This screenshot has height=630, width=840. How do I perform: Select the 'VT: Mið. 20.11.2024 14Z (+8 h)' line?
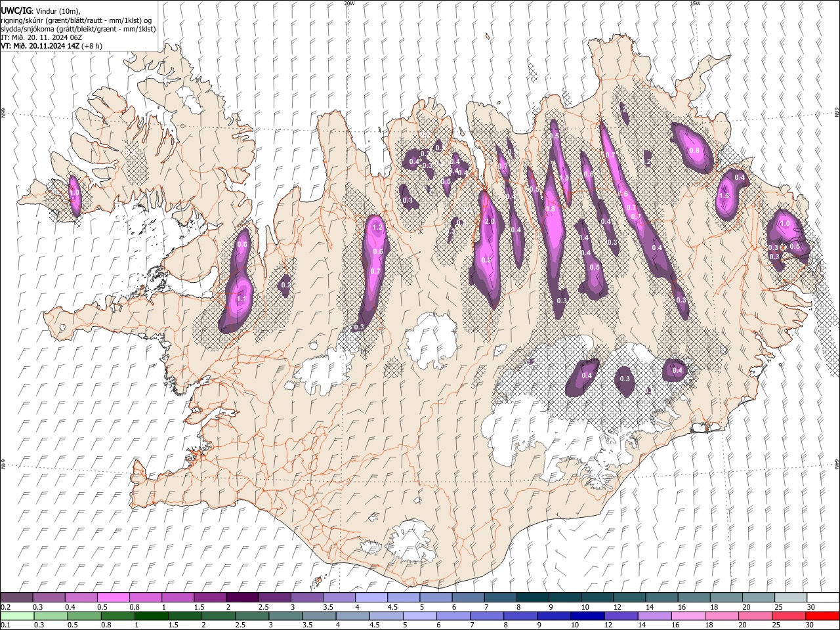[51, 46]
